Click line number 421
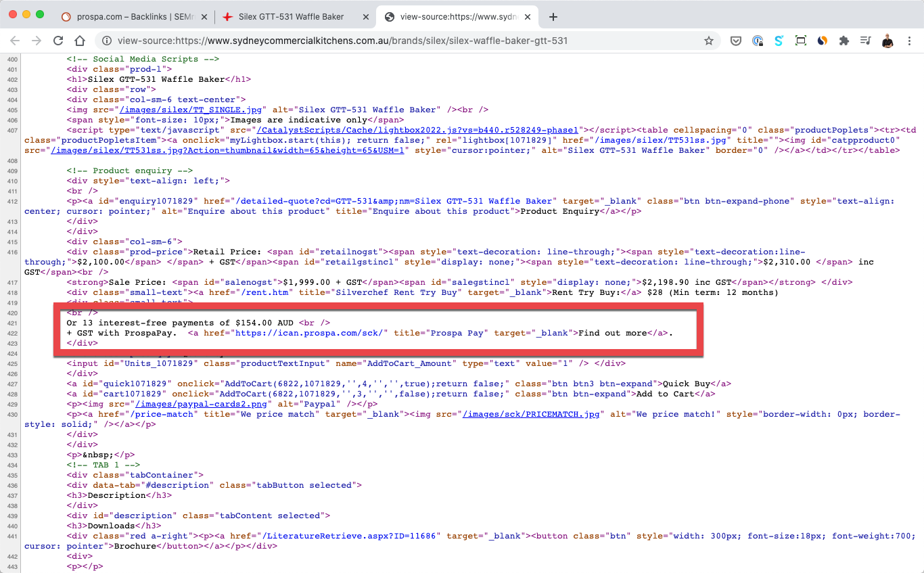Viewport: 924px width, 573px height. (12, 323)
